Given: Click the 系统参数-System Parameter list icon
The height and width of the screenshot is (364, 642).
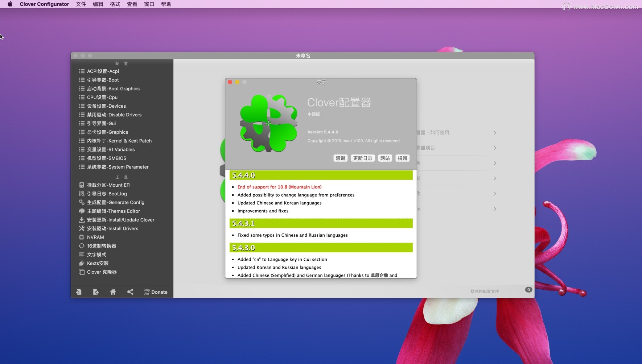Looking at the screenshot, I should pos(82,167).
